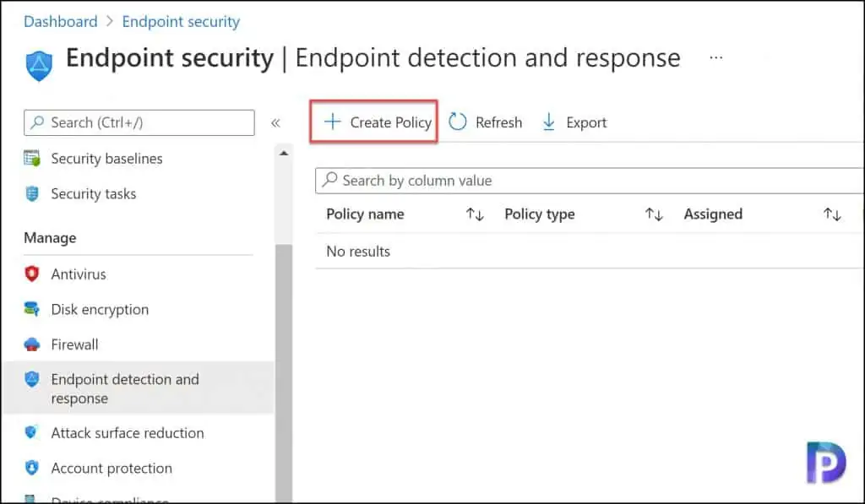Click the Account protection shield icon

click(x=32, y=468)
